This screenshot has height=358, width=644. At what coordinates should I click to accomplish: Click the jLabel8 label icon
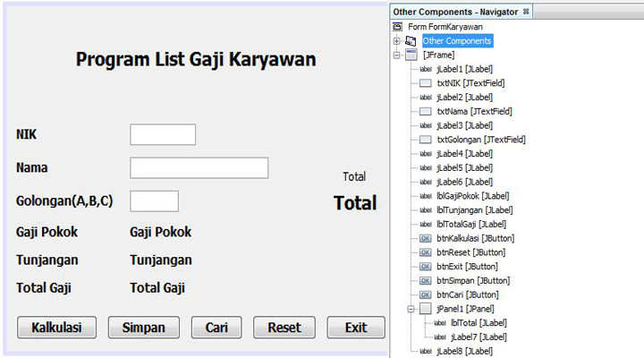(426, 351)
